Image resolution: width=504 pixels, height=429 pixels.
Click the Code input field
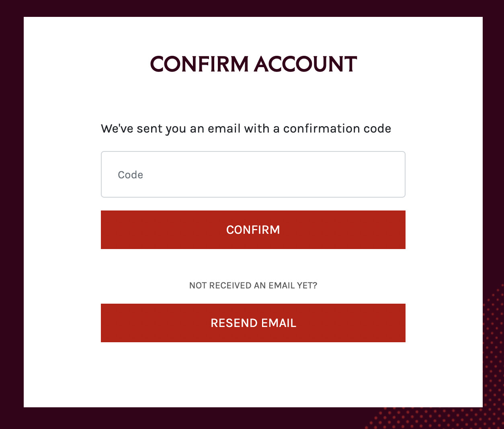(253, 174)
